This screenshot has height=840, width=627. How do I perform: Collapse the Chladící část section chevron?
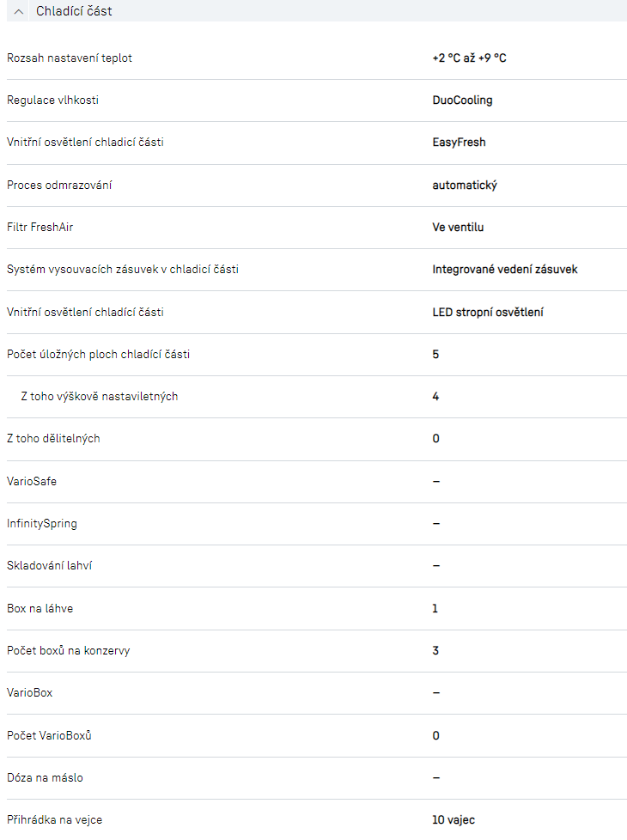tap(19, 11)
